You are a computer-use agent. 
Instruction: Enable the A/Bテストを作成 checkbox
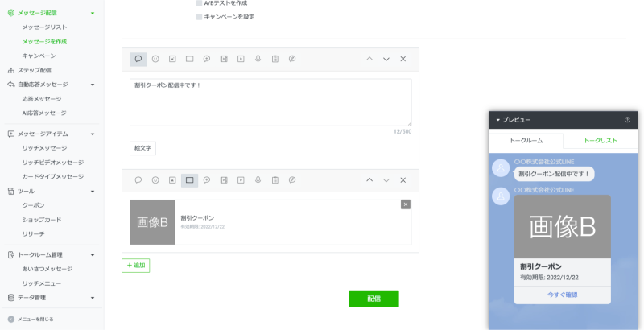(x=200, y=3)
